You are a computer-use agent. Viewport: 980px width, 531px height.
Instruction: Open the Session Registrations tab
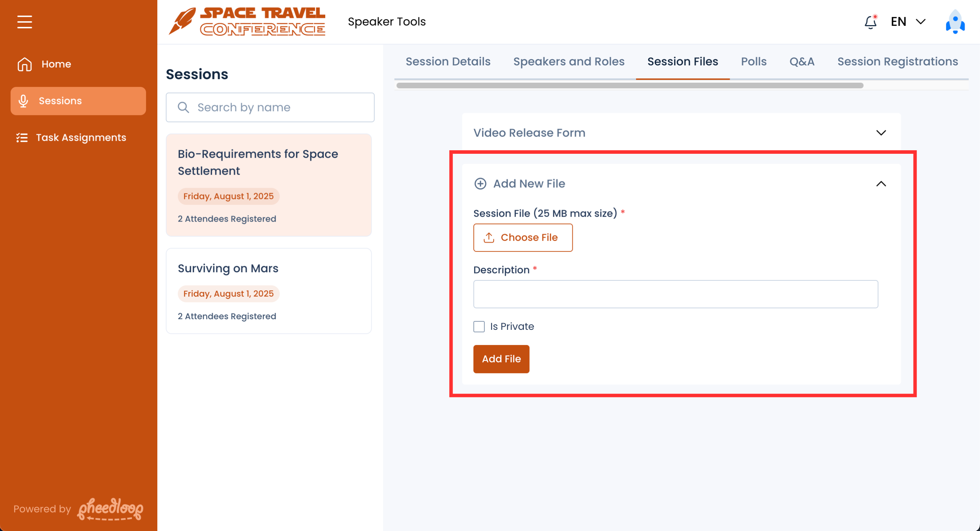pos(897,62)
